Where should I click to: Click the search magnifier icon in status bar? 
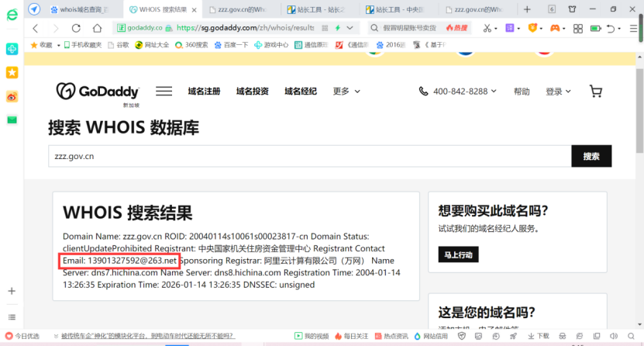click(x=632, y=336)
